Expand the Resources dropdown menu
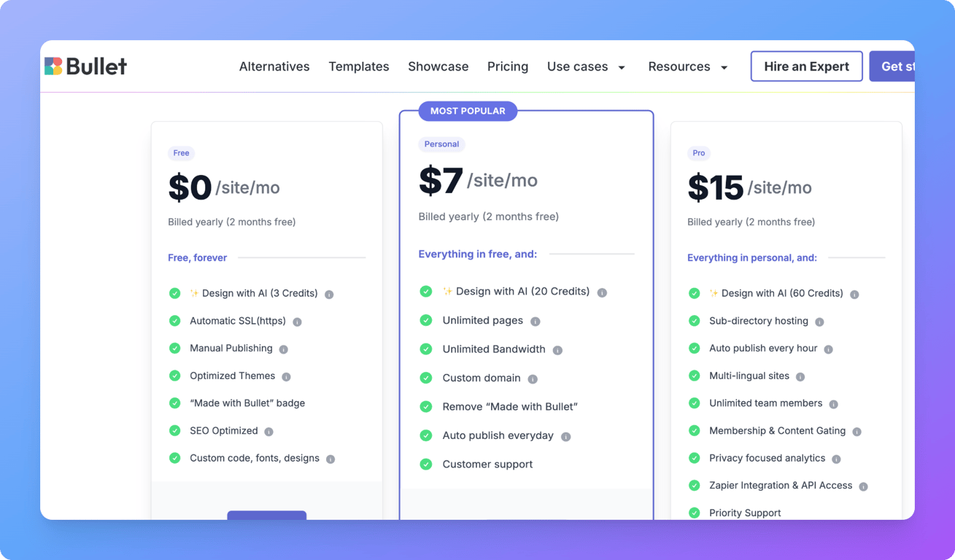Viewport: 955px width, 560px height. click(688, 66)
